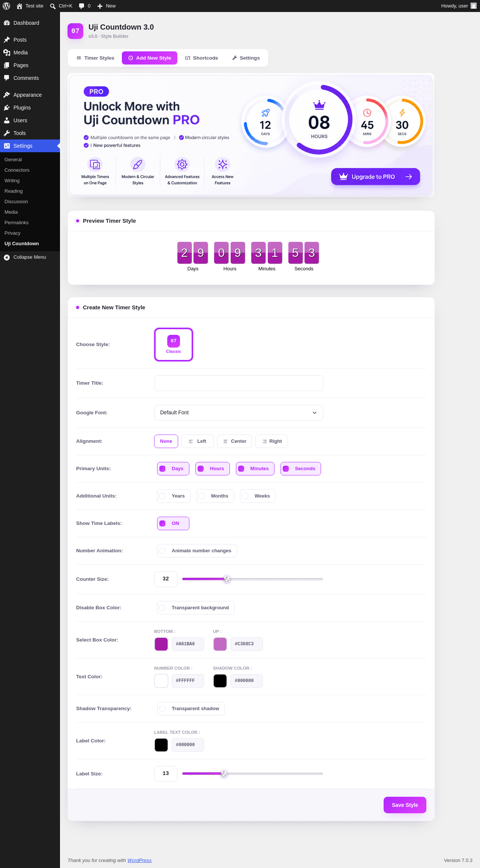Click the Users person icon
Image resolution: width=480 pixels, height=868 pixels.
[7, 120]
